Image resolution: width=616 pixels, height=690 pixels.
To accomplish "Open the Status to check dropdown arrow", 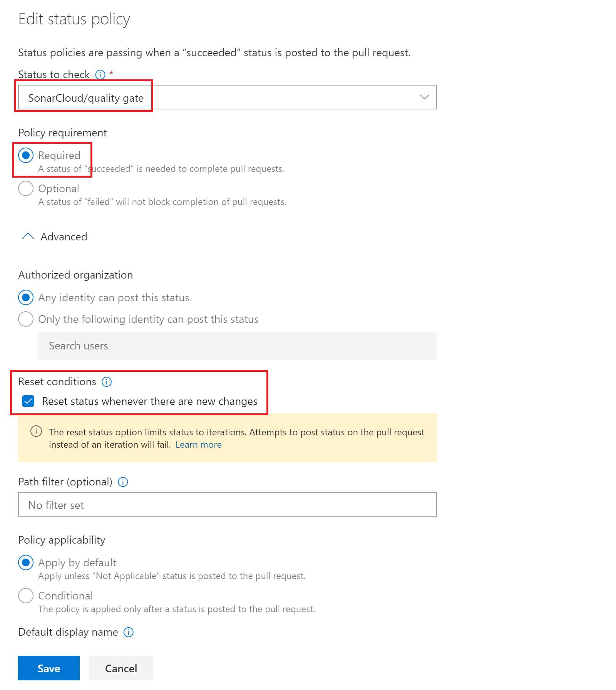I will pyautogui.click(x=424, y=97).
